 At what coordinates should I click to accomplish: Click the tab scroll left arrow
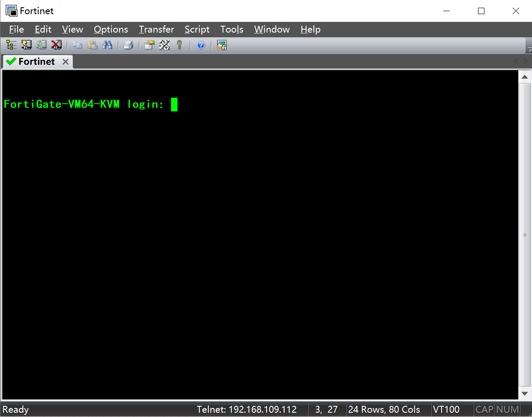pyautogui.click(x=516, y=61)
